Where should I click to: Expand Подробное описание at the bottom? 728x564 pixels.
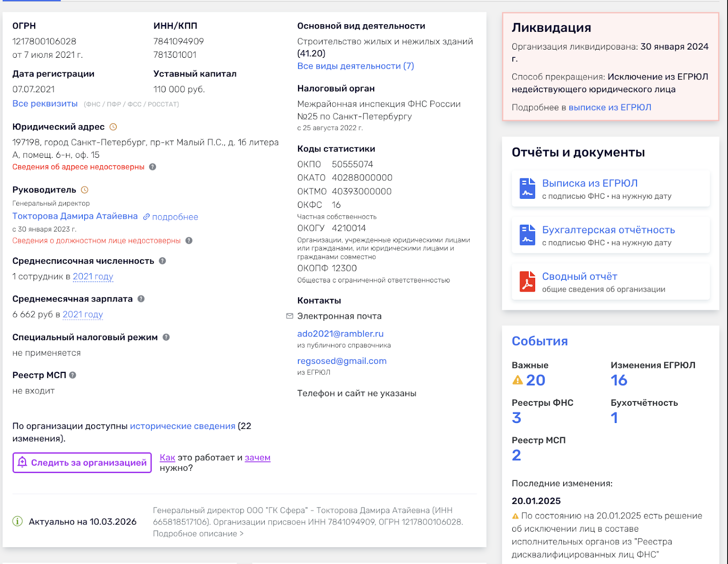click(x=198, y=534)
